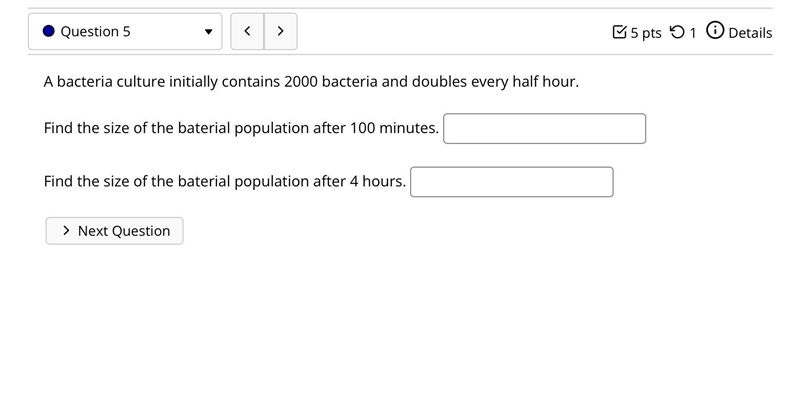Viewport: 800px width, 393px height.
Task: Click the Next Question button
Action: coord(114,231)
